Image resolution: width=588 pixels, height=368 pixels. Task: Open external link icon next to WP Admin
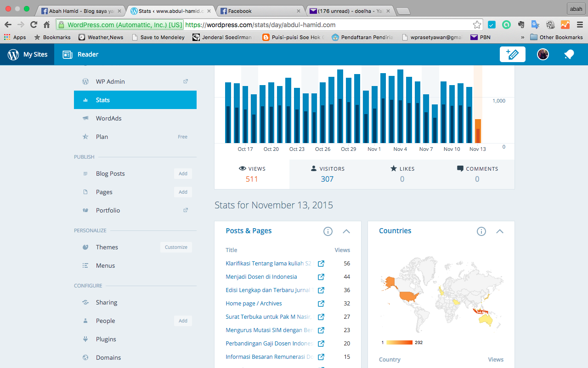coord(186,81)
